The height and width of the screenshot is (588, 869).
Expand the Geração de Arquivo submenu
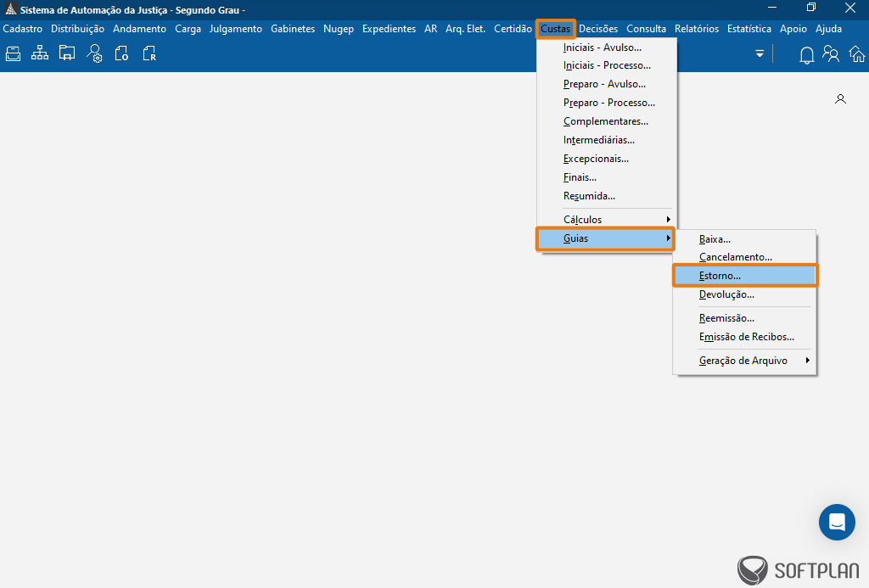pyautogui.click(x=744, y=361)
